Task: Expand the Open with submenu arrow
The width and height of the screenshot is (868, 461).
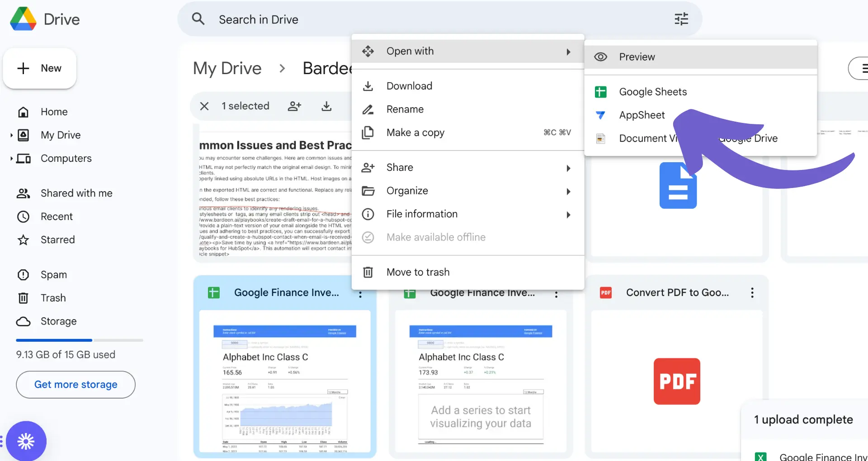Action: [x=568, y=52]
